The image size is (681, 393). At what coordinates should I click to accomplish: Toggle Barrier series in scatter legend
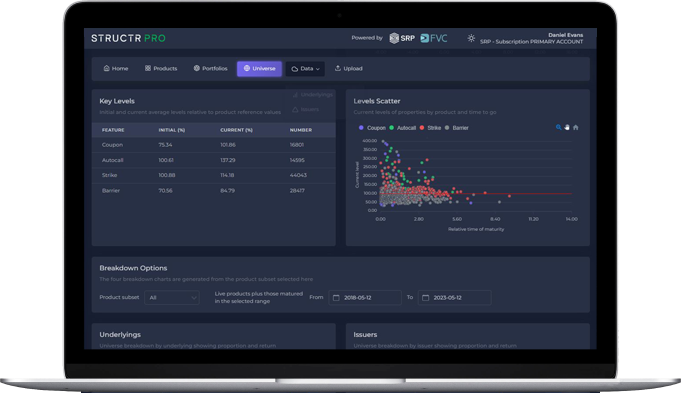click(x=456, y=128)
